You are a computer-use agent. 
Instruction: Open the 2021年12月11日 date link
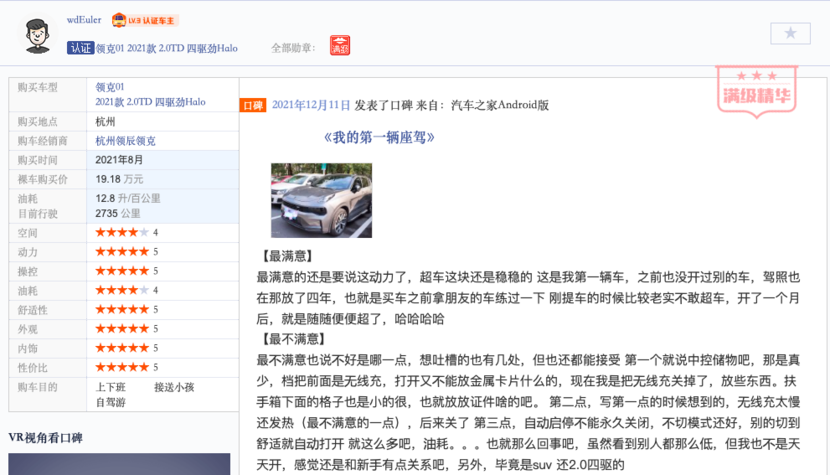[x=311, y=105]
